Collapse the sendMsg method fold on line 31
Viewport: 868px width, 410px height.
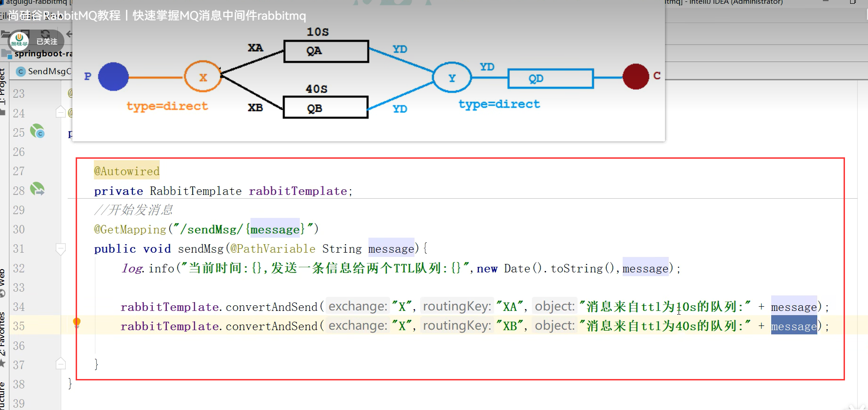tap(61, 249)
